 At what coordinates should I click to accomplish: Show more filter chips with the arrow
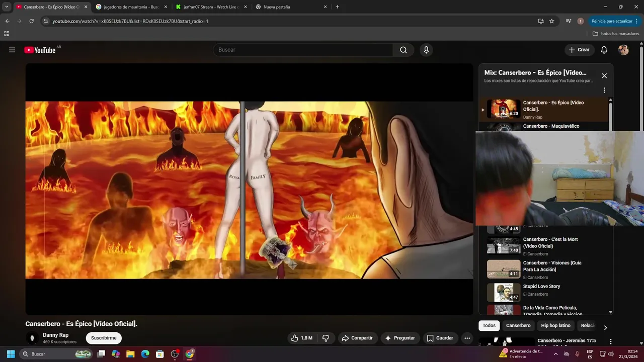(x=605, y=327)
